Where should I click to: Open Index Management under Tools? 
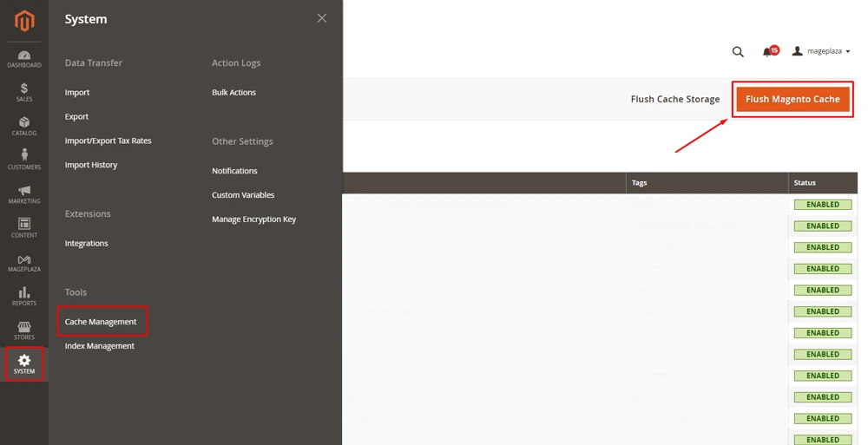point(100,346)
